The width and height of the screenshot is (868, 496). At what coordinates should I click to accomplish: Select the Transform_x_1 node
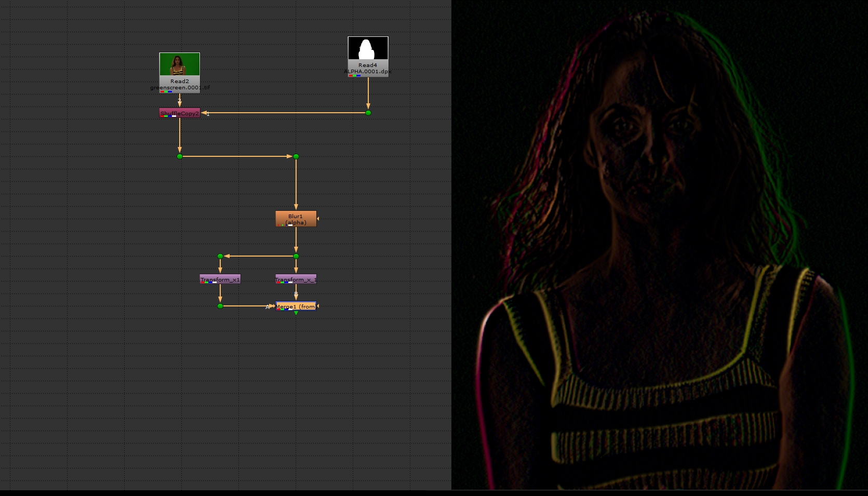(296, 279)
